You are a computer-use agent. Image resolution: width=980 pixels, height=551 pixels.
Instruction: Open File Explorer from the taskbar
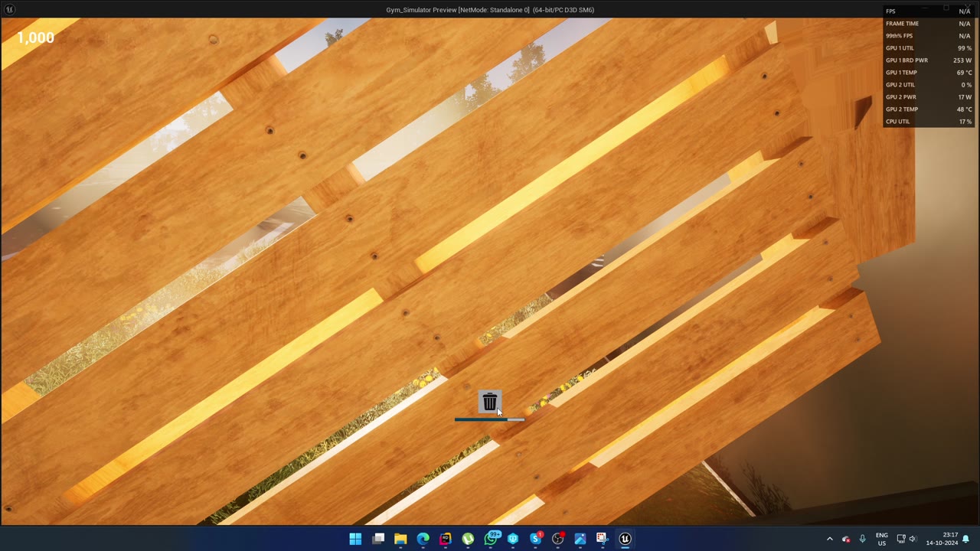click(400, 539)
